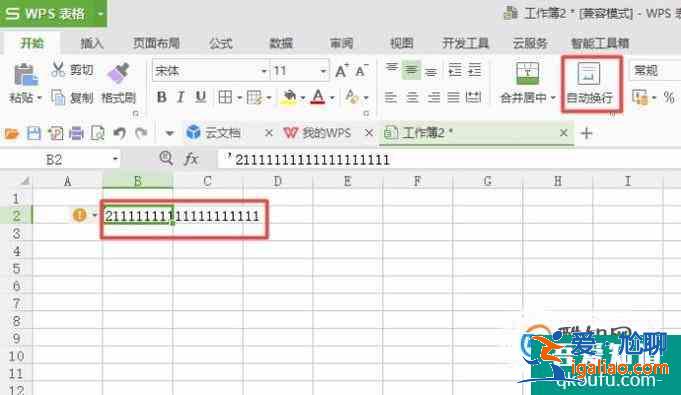Select column D header
681x395 pixels.
click(x=278, y=181)
